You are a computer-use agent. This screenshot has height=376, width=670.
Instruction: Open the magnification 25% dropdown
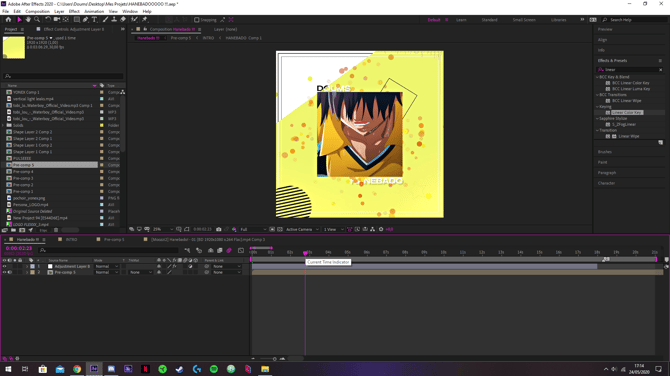[x=163, y=229]
